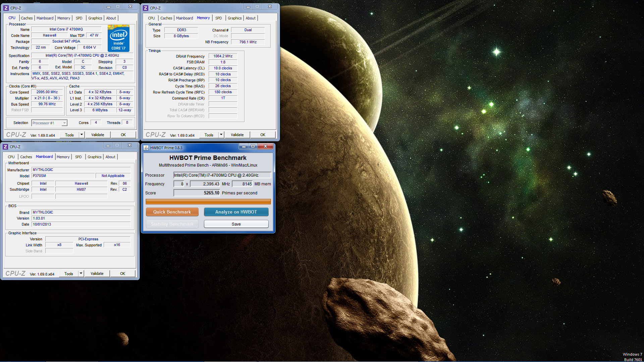Click CAS# Latency value 10.0 clocks
644x362 pixels.
click(223, 68)
